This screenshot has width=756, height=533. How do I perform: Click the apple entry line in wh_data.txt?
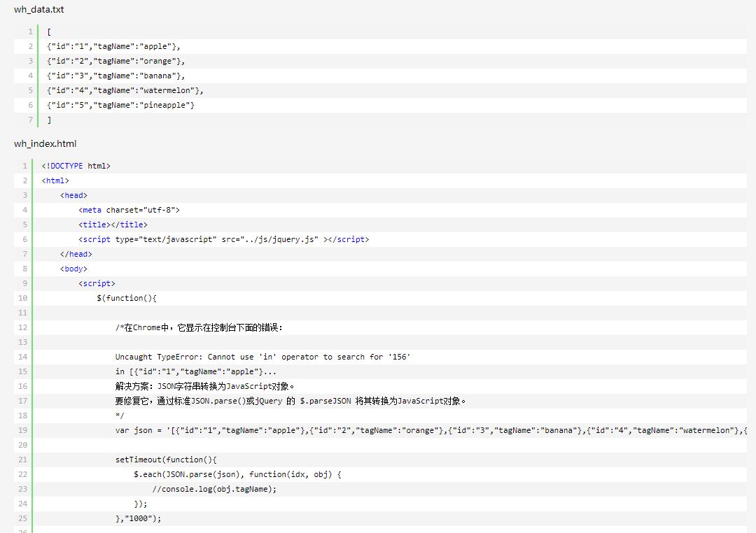coord(113,46)
